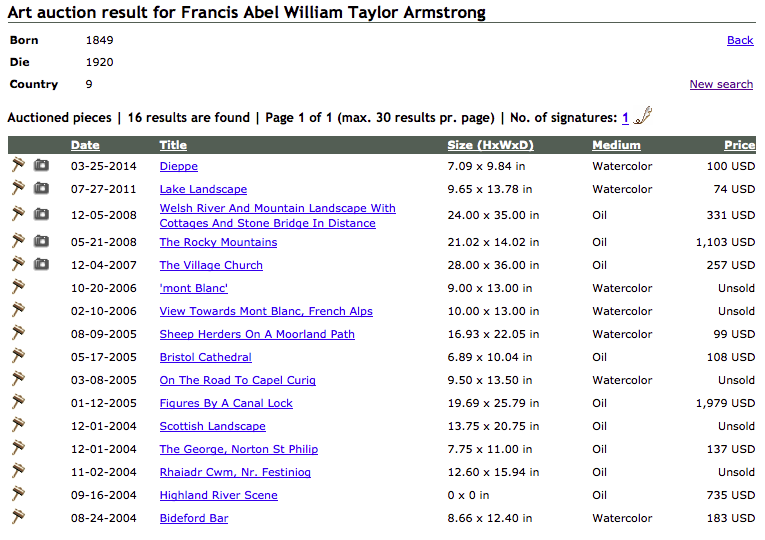Sort the table by Date column

[x=85, y=145]
